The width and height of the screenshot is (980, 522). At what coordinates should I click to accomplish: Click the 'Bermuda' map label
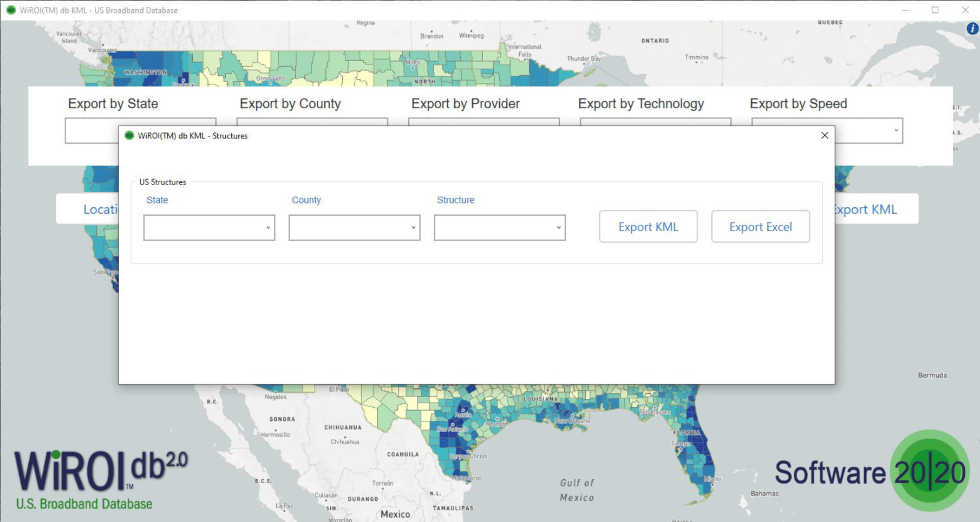click(x=932, y=375)
